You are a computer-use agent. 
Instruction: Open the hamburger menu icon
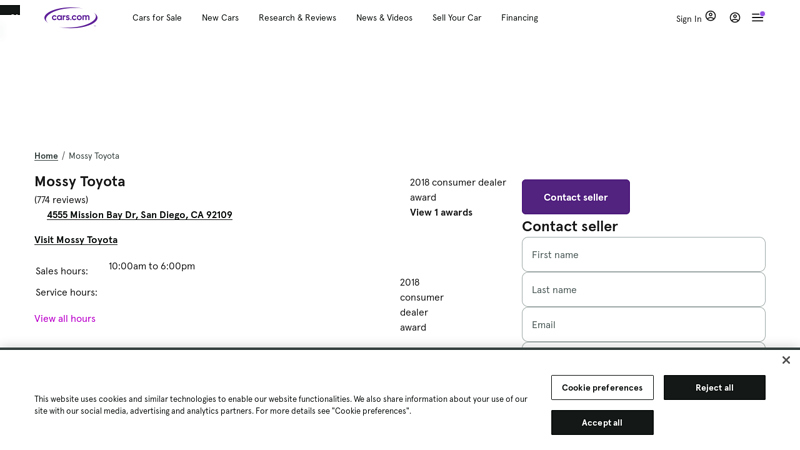(758, 17)
